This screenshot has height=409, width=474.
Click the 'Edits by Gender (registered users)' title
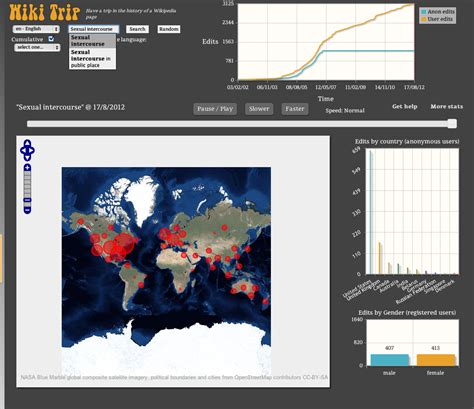coord(407,313)
